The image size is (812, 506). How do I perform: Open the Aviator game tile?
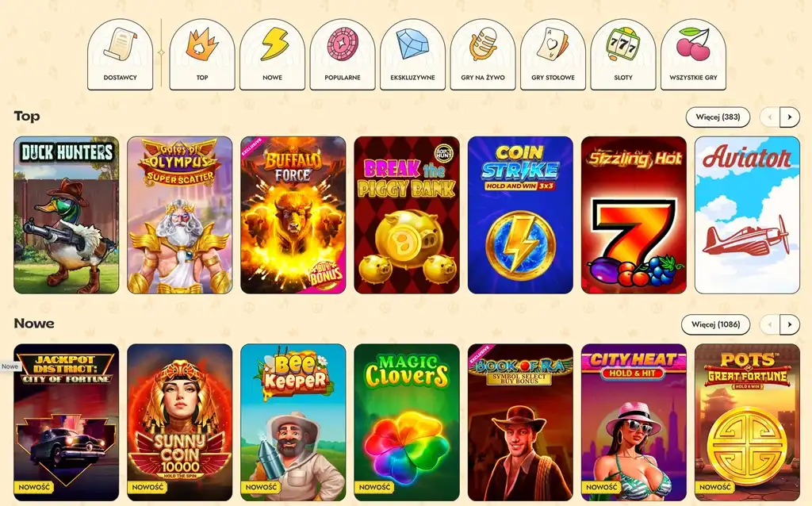coord(747,215)
